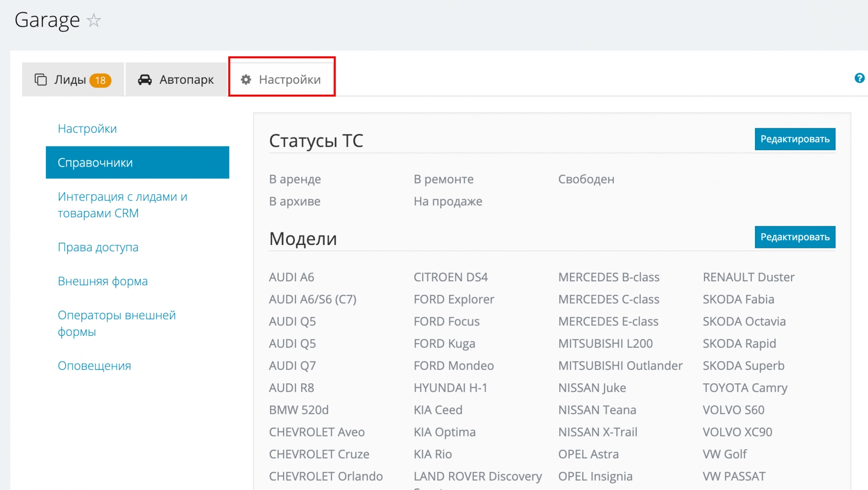Go to Оповещения settings

click(94, 366)
